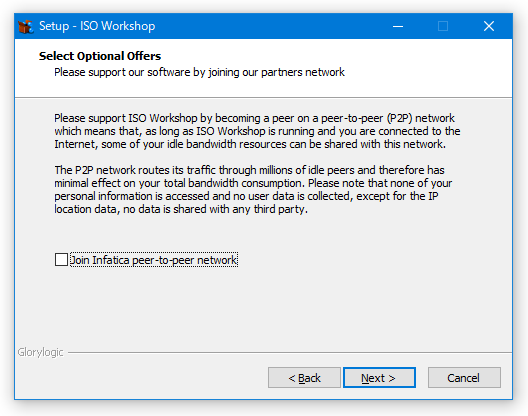
Task: Click the disabled maximize button in title bar
Action: tap(443, 26)
